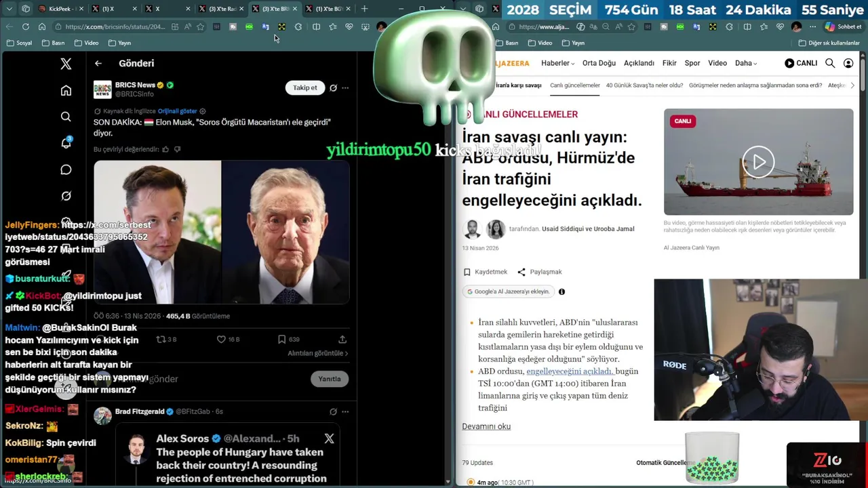Open the Sosyal bookmarks folder in the left browser
Viewport: 868px width, 488px height.
18,43
